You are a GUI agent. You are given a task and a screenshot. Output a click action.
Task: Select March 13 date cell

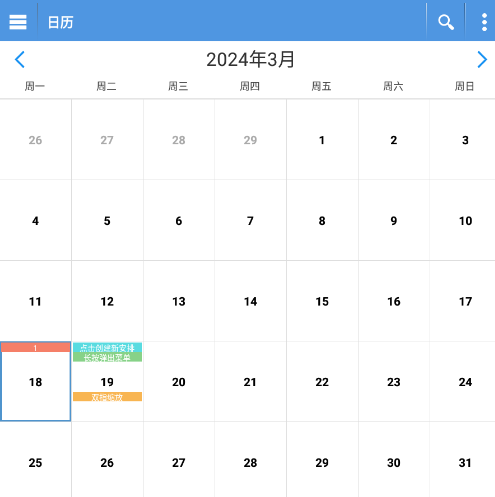(179, 301)
